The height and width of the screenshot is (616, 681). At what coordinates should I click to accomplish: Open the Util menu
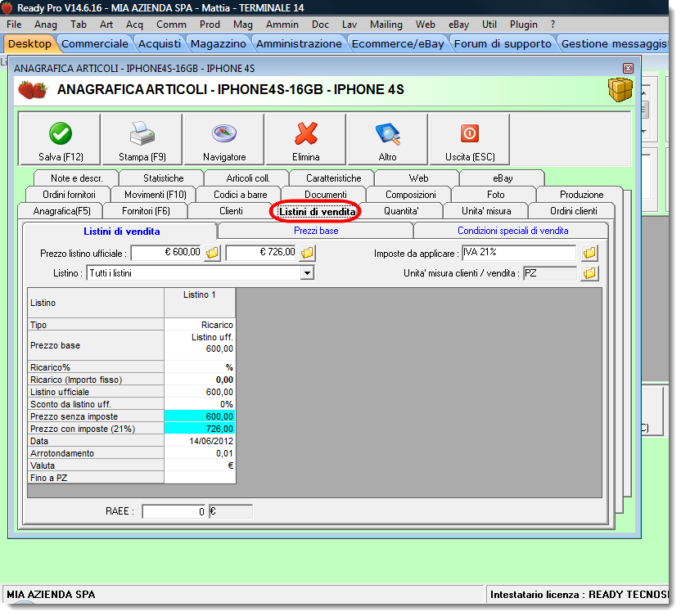[489, 25]
